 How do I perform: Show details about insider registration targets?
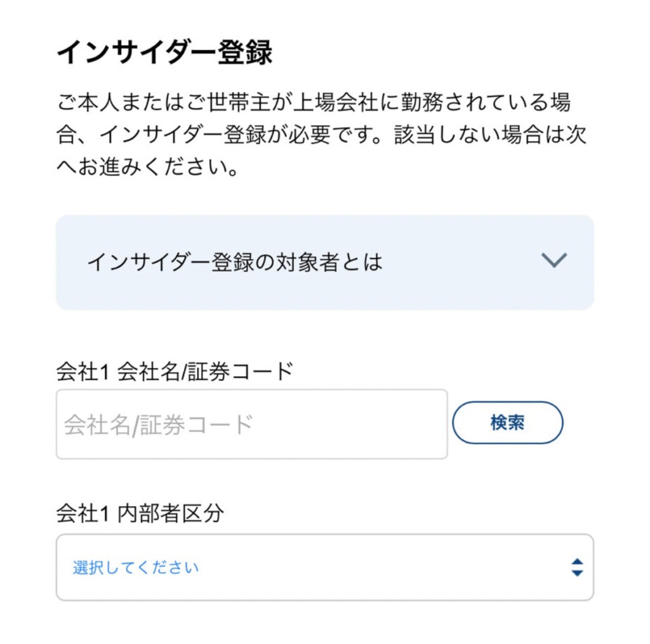coord(324,262)
